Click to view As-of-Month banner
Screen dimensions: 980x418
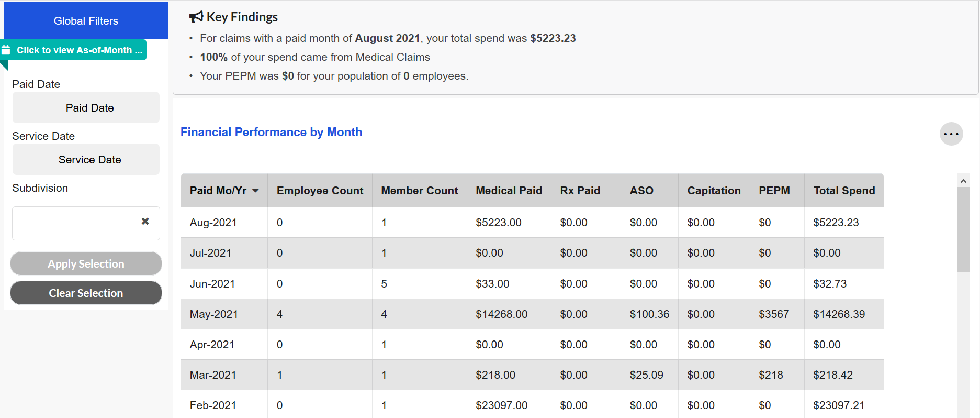tap(79, 50)
